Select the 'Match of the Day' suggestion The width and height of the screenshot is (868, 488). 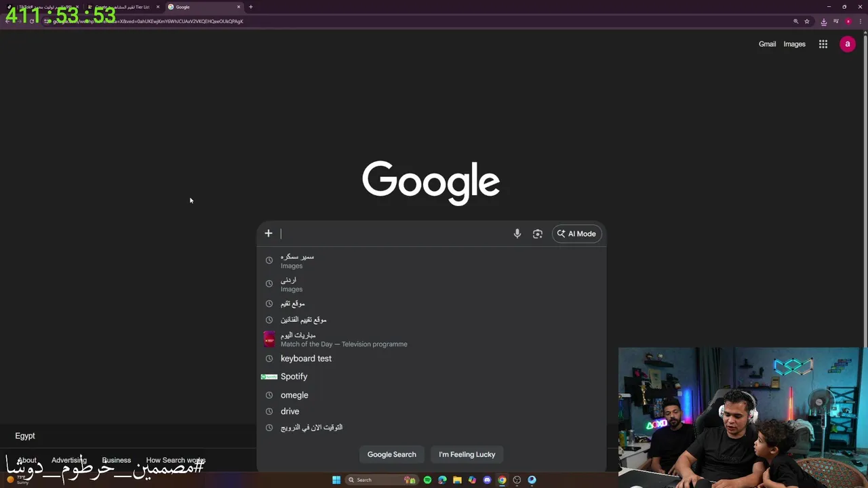(431, 340)
